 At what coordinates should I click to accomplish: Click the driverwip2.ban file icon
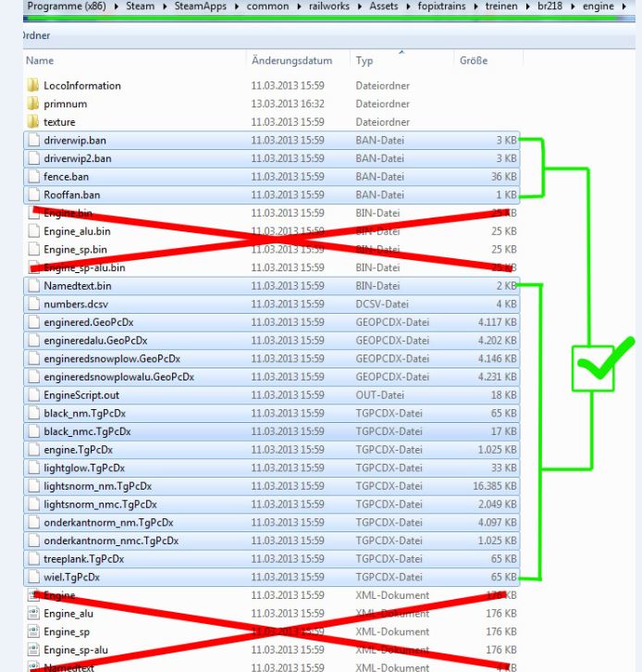(34, 158)
